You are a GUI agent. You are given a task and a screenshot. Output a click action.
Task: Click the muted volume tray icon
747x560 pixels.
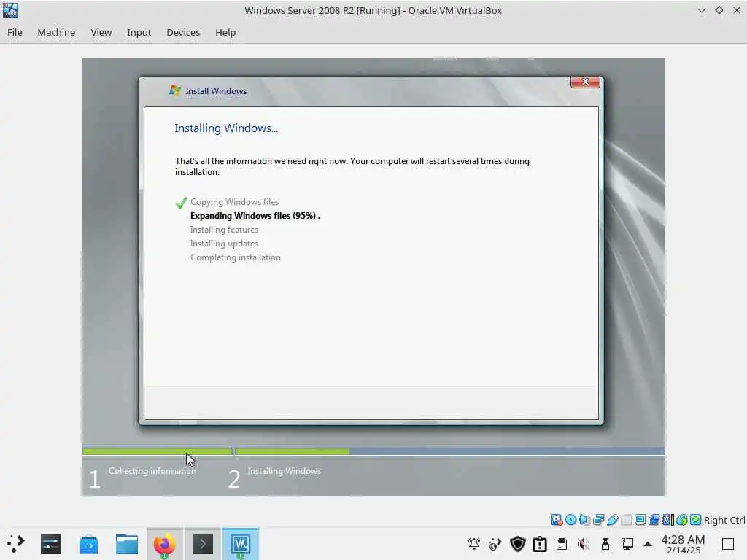click(583, 544)
